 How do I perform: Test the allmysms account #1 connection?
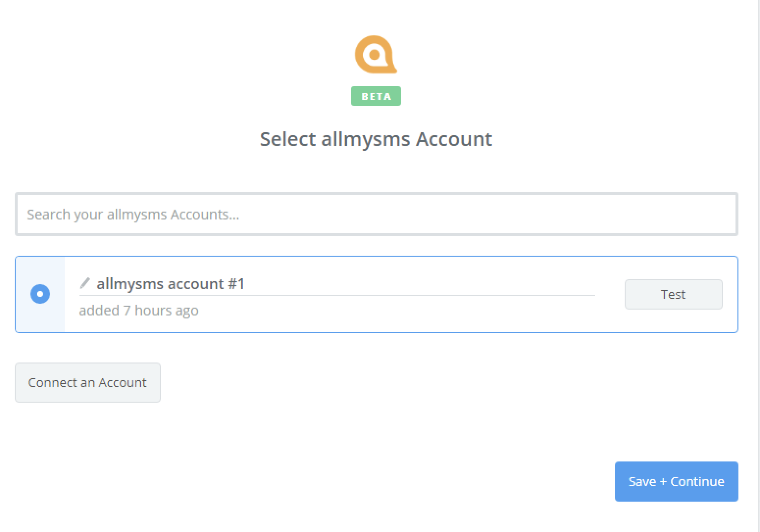tap(673, 294)
